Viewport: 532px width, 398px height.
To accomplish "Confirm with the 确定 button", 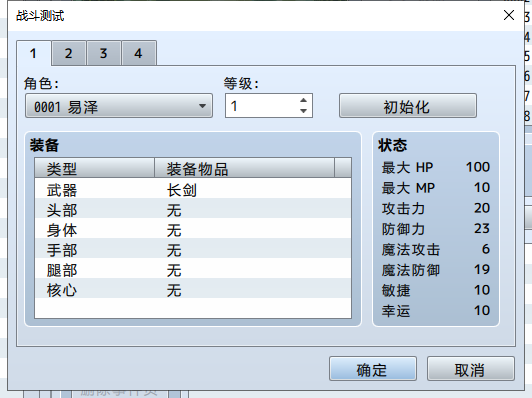I will (x=373, y=369).
